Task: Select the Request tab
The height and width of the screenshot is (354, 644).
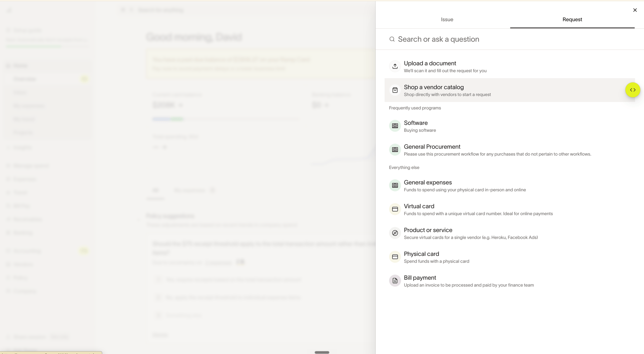Action: pos(572,20)
